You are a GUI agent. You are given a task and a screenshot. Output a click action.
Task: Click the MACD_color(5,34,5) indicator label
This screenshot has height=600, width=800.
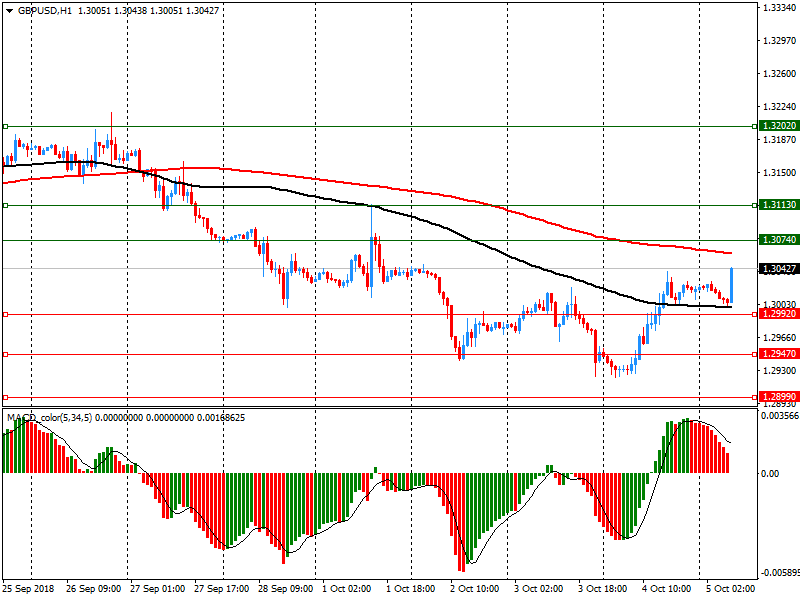tap(50, 417)
